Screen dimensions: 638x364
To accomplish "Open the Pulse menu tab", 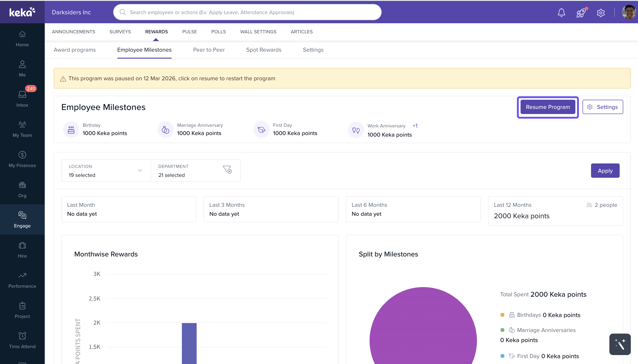I will 189,32.
